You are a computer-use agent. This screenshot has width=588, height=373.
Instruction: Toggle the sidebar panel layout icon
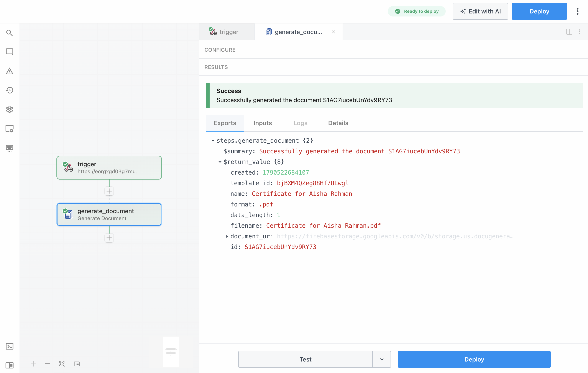(10, 365)
